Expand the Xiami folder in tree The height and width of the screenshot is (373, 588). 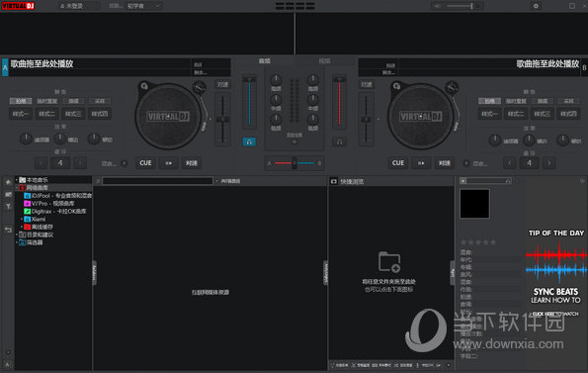click(22, 219)
